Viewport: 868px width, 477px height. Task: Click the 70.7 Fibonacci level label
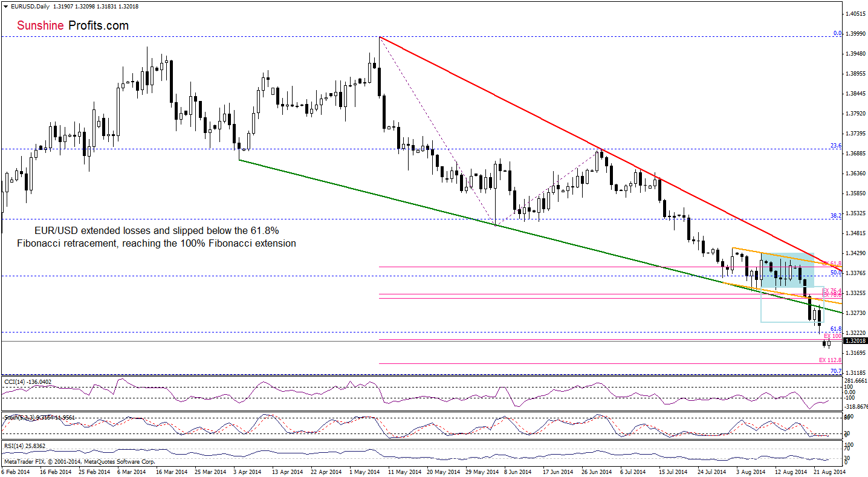pyautogui.click(x=835, y=371)
